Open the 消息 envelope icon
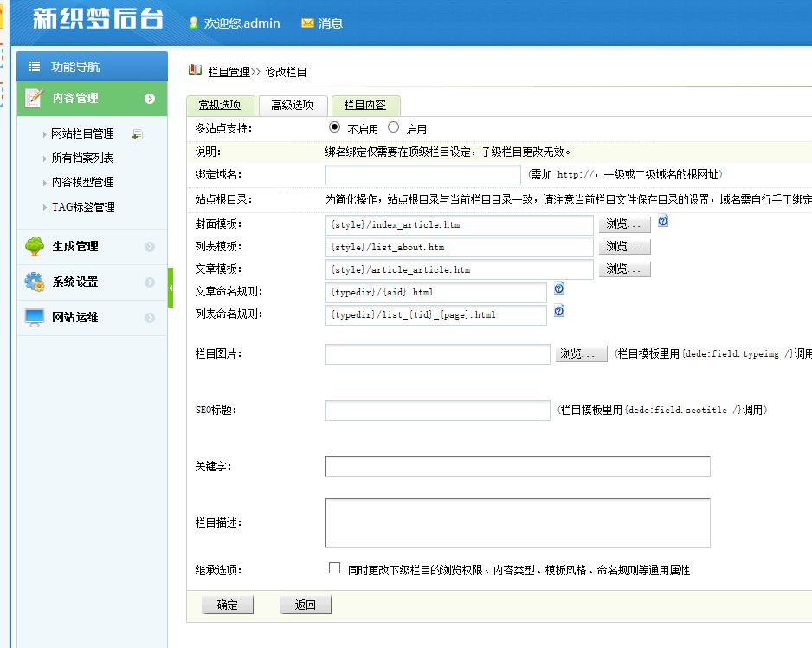This screenshot has width=812, height=648. tap(307, 23)
